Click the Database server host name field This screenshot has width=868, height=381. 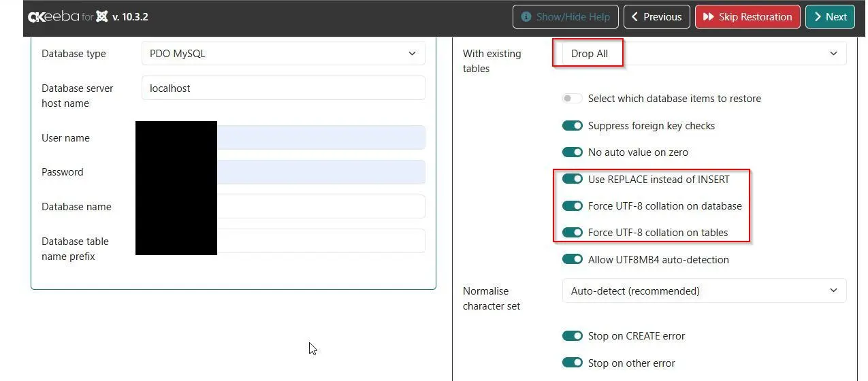click(x=283, y=88)
